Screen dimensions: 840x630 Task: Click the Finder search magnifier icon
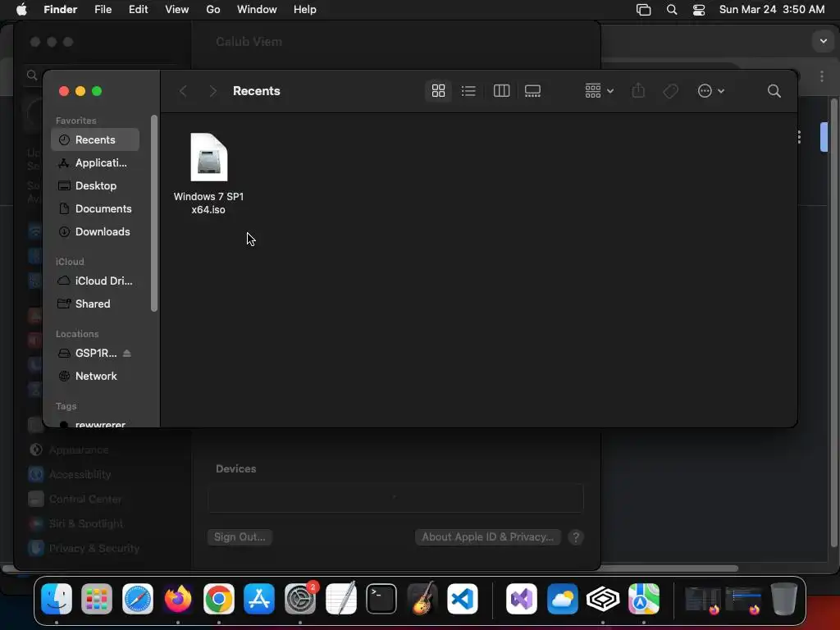774,91
